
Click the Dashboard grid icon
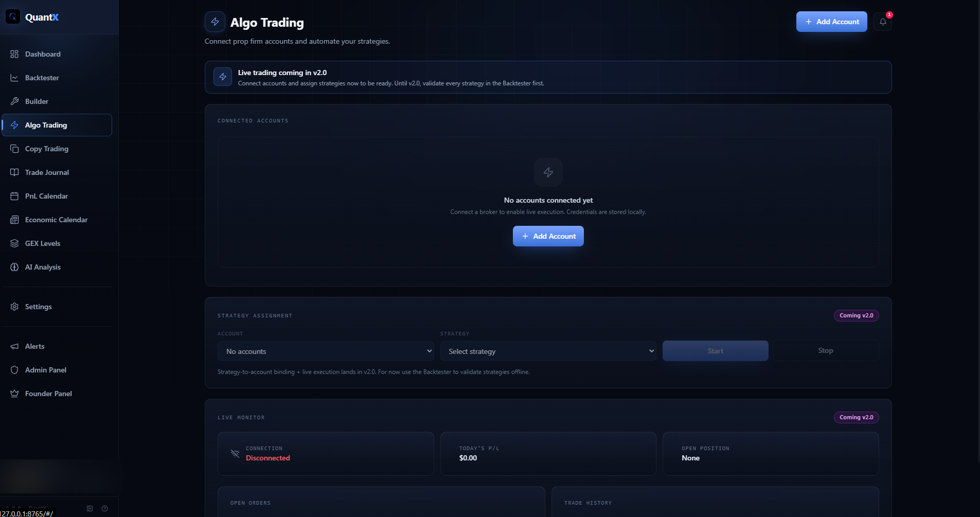(14, 54)
